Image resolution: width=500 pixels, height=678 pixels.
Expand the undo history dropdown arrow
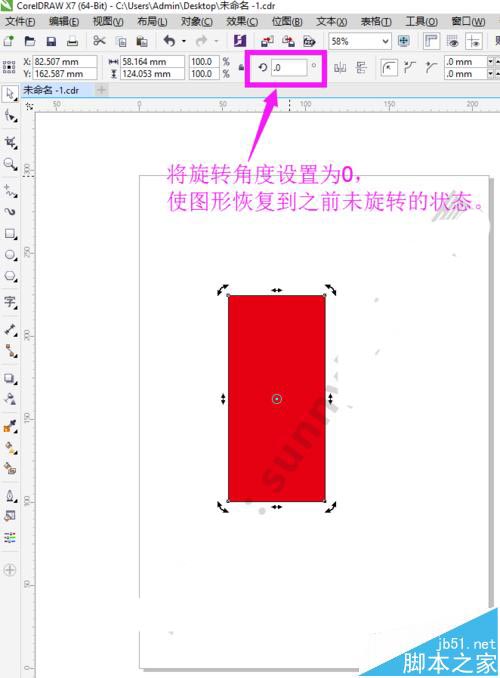click(x=184, y=42)
